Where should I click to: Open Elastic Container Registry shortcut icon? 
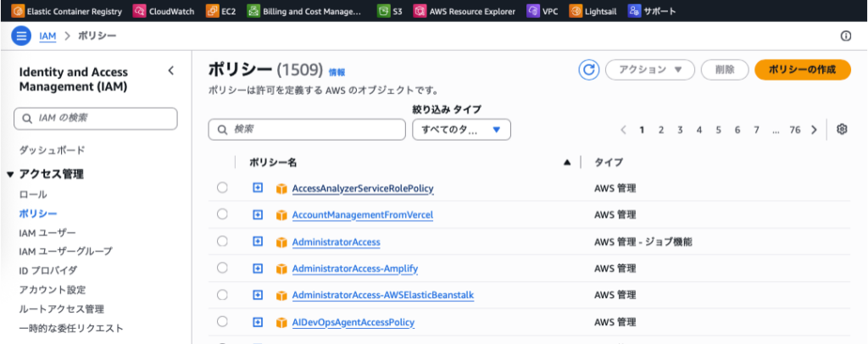tap(18, 10)
